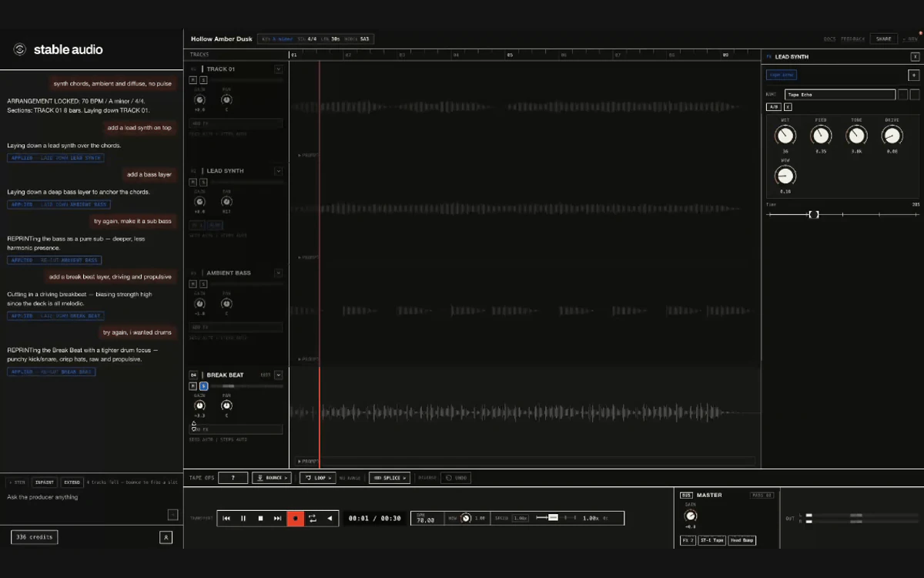Viewport: 924px width, 578px height.
Task: Disable solo on Break Beat track
Action: [x=203, y=386]
